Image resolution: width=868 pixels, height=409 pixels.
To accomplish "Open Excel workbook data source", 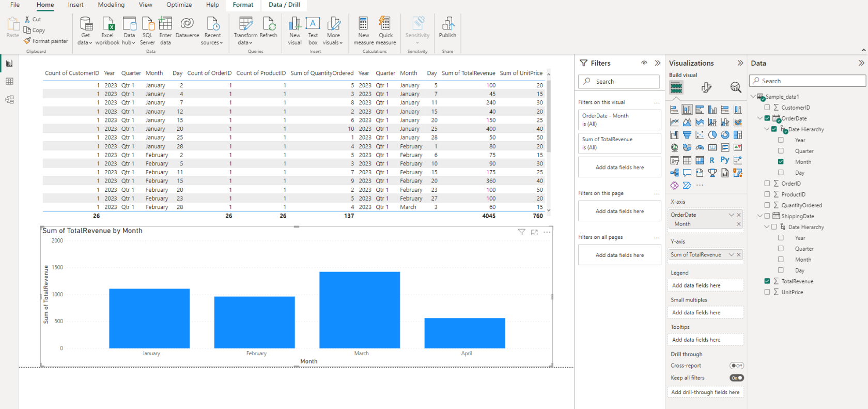I will pos(107,24).
